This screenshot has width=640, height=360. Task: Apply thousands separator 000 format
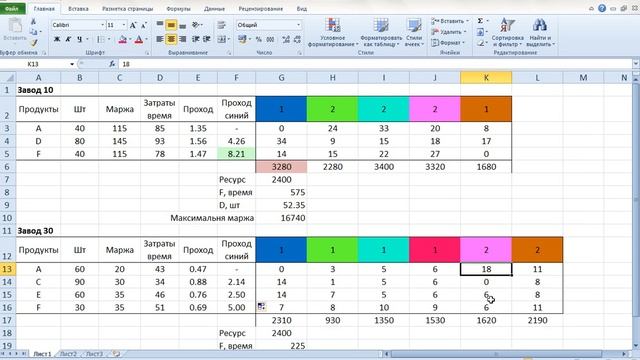point(270,39)
